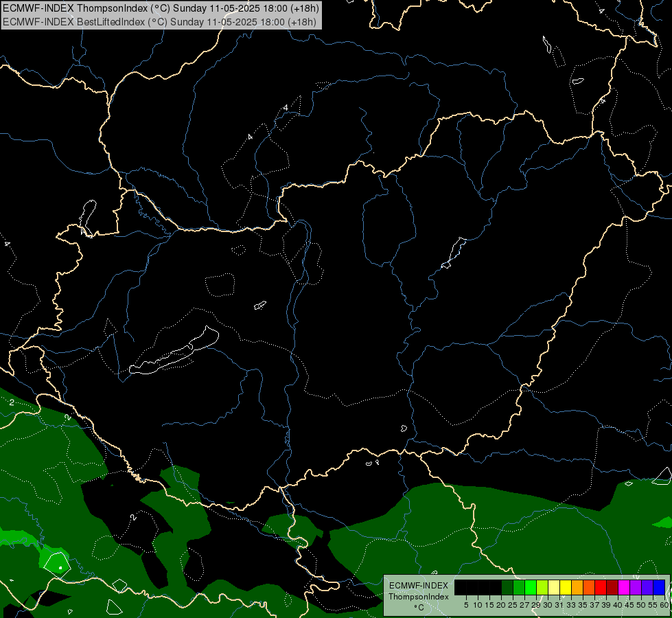Click the legend tick value 31
Image resolution: width=672 pixels, height=618 pixels.
click(x=559, y=605)
